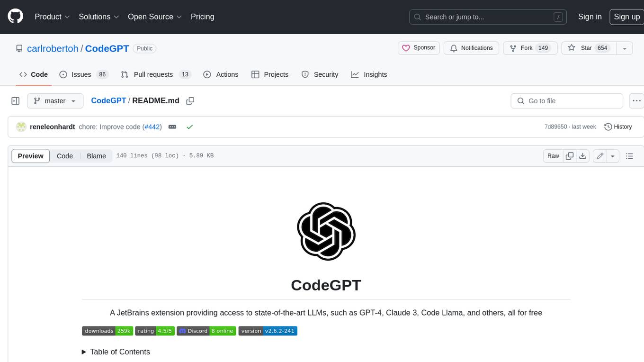Edit this file with pencil icon
This screenshot has width=644, height=362.
[600, 156]
